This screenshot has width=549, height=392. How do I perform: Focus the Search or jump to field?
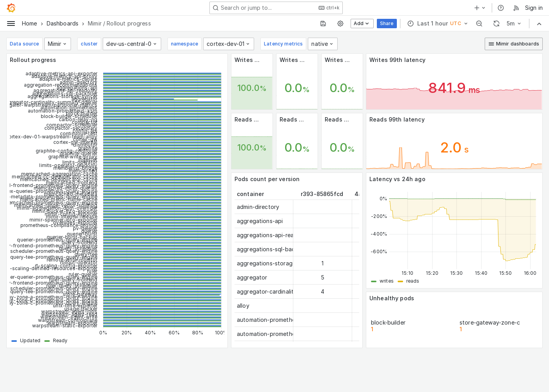coord(276,8)
